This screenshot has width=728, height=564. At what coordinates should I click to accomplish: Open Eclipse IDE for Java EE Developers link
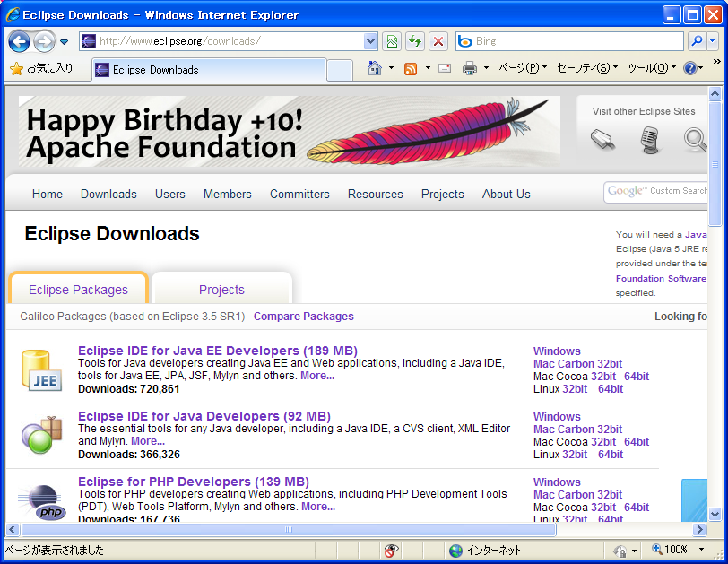pos(218,351)
